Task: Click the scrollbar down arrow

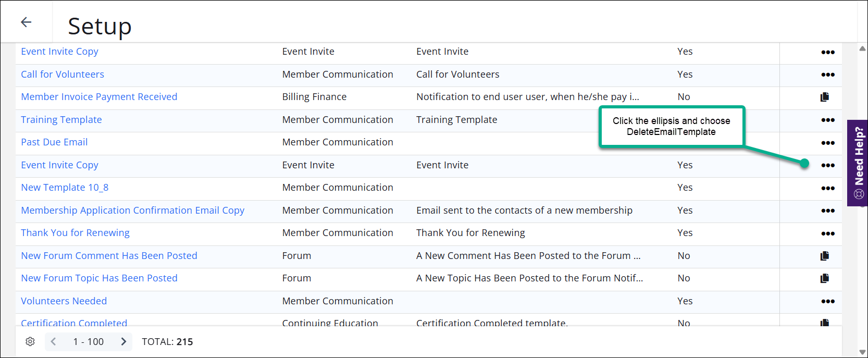Action: tap(862, 352)
